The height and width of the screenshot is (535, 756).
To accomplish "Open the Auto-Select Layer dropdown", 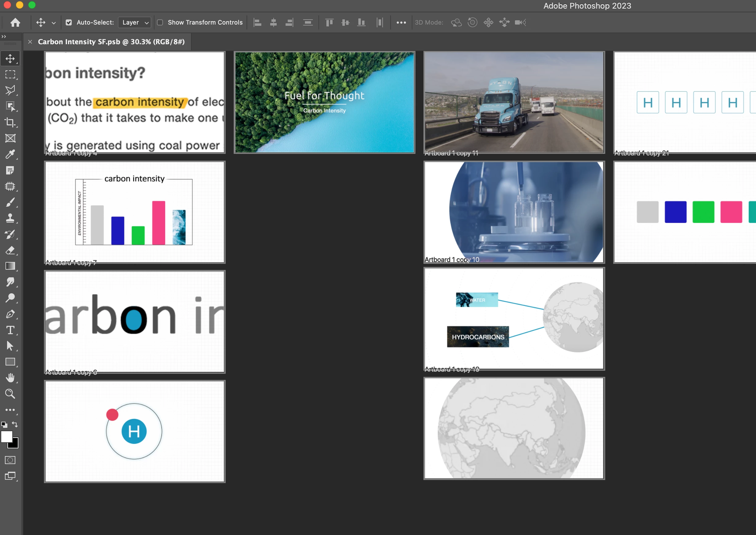I will click(x=135, y=22).
